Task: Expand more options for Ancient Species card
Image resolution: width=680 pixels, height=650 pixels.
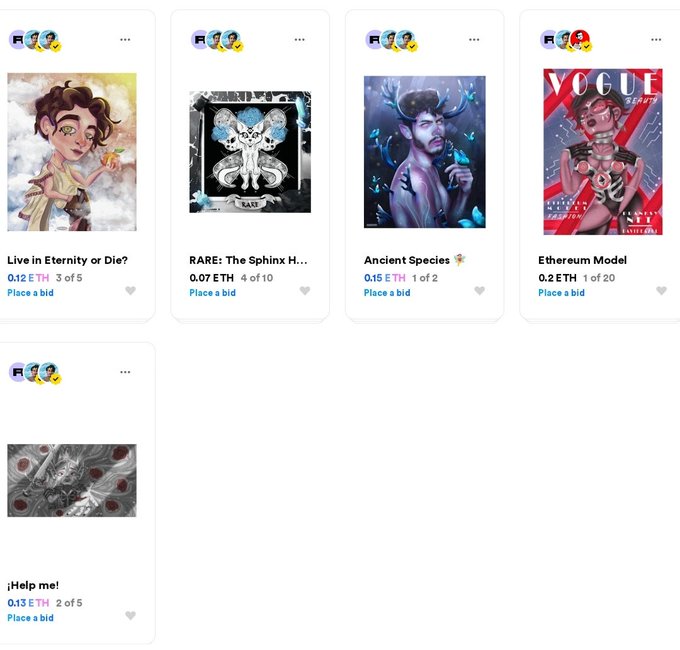Action: 474,39
